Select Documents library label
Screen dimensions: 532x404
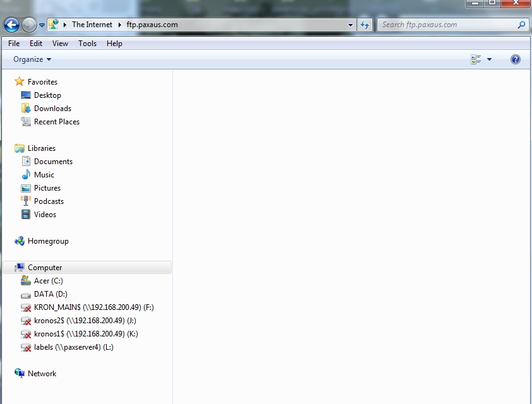[x=53, y=161]
